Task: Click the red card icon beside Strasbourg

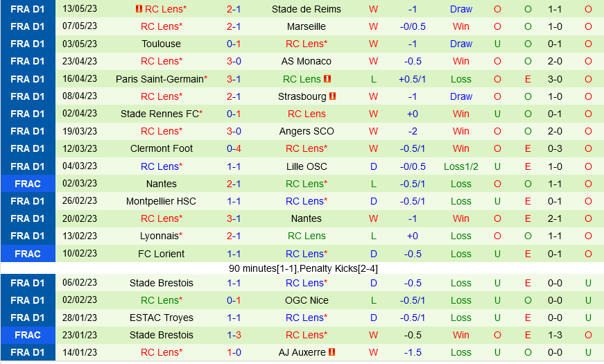Action: point(333,96)
